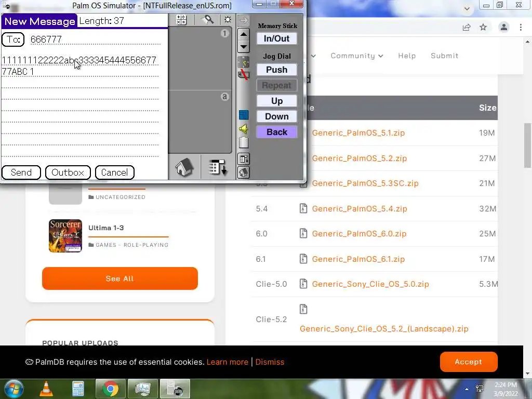Click the Jog Dial Down button
The image size is (532, 399).
pos(277,116)
